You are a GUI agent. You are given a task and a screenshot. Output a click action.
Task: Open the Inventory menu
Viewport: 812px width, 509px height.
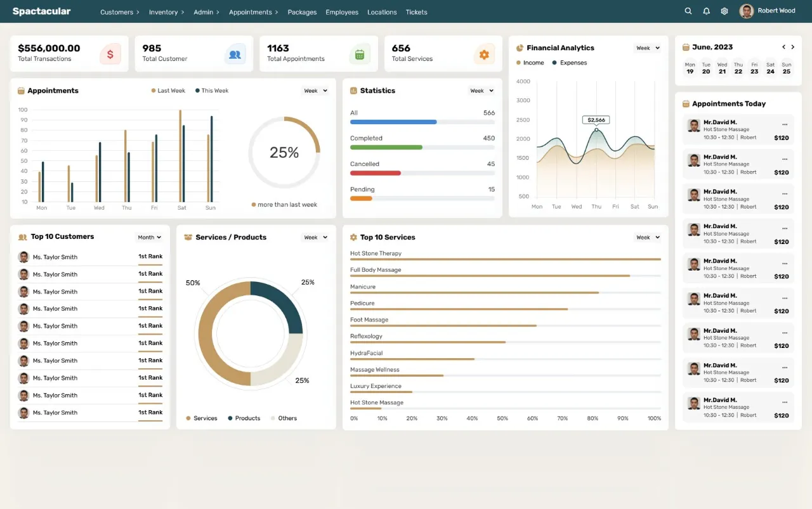pos(167,12)
